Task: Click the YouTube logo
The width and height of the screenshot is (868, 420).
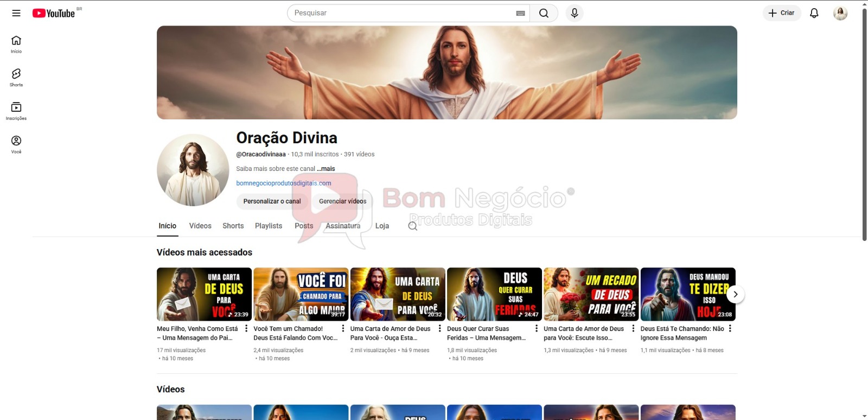Action: click(54, 13)
